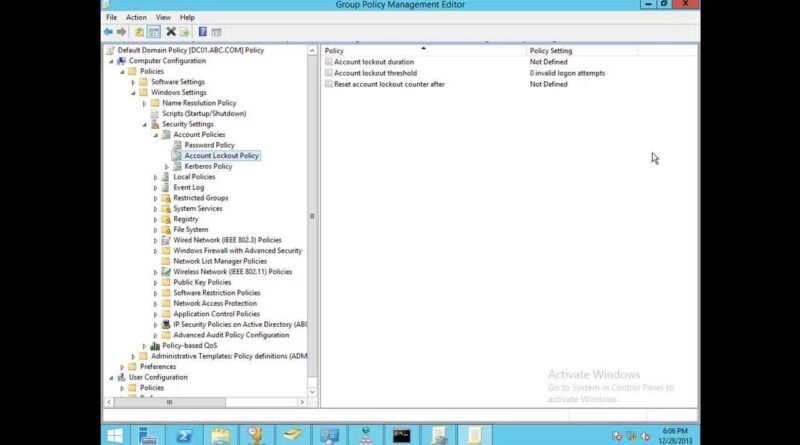Screen dimensions: 800x445
Task: Collapse the Windows Settings node
Action: point(133,93)
